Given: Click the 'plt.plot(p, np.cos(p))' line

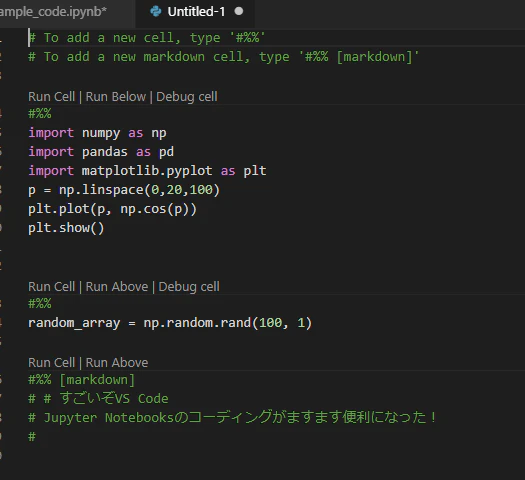Looking at the screenshot, I should [x=112, y=209].
